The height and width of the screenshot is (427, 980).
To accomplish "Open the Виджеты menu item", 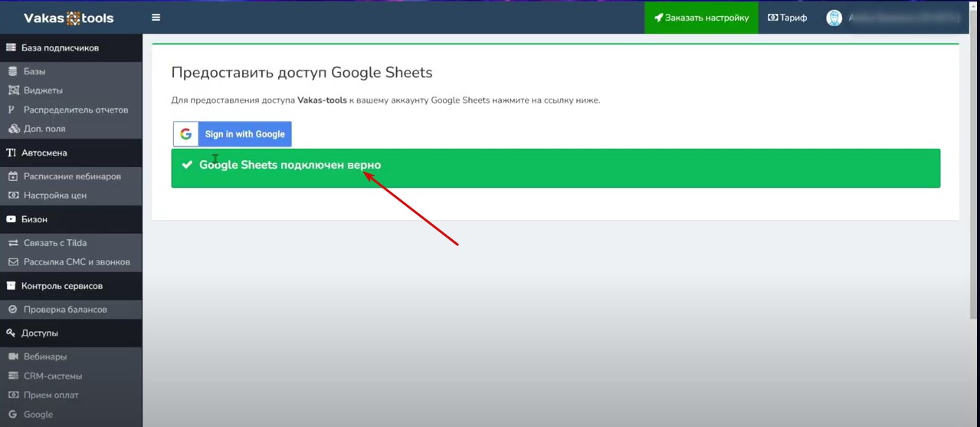I will (x=43, y=90).
